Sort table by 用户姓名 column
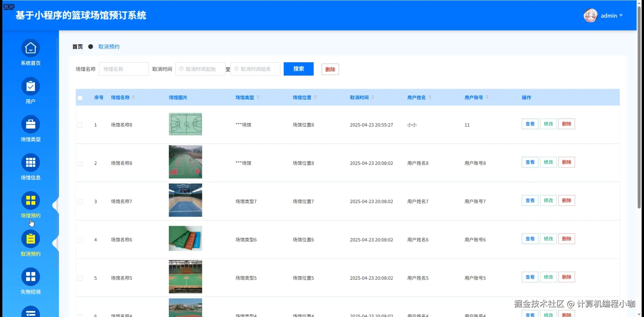 coord(430,97)
